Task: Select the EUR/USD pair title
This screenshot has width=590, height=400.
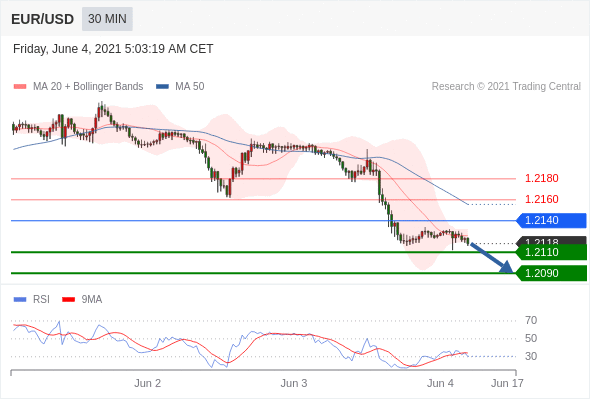Action: pos(43,19)
